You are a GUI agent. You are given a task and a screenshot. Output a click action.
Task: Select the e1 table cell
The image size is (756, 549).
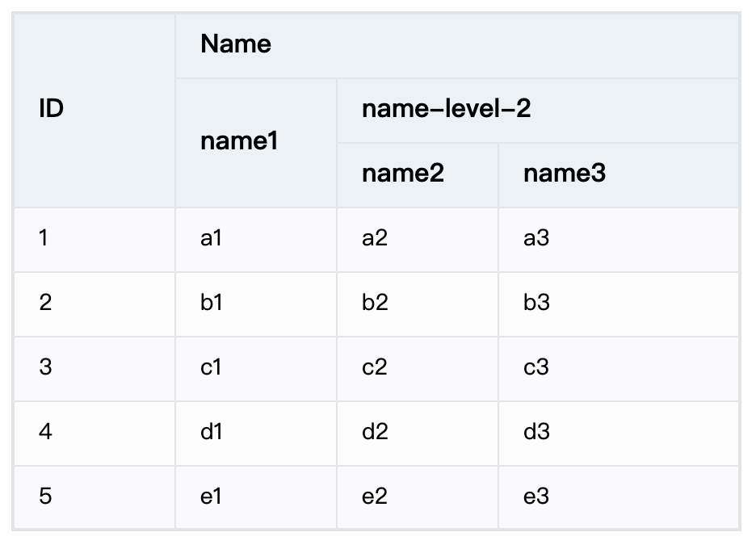(212, 496)
